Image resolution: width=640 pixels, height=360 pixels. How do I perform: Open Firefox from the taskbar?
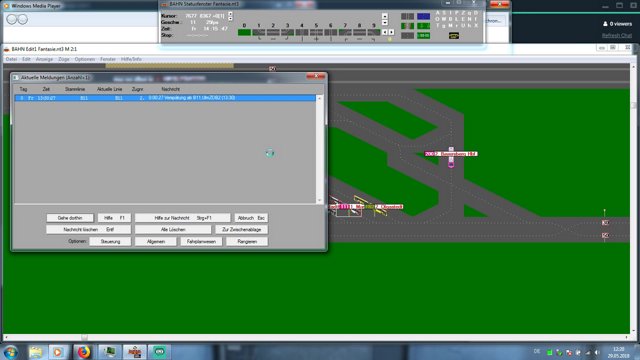pyautogui.click(x=83, y=352)
